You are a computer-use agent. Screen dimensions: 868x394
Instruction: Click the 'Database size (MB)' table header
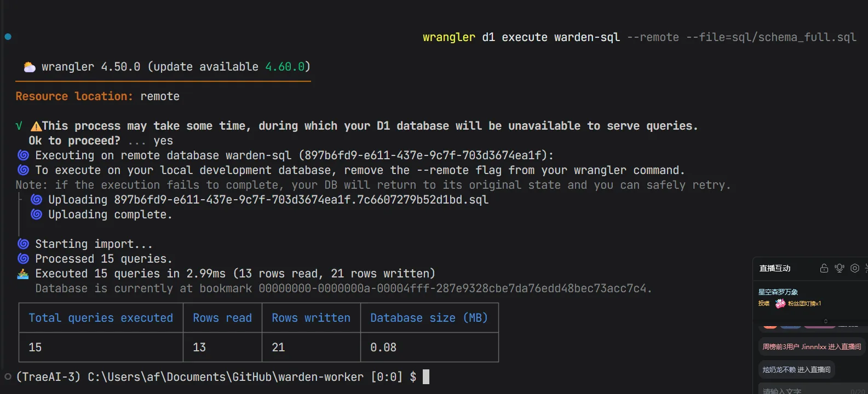coord(429,318)
